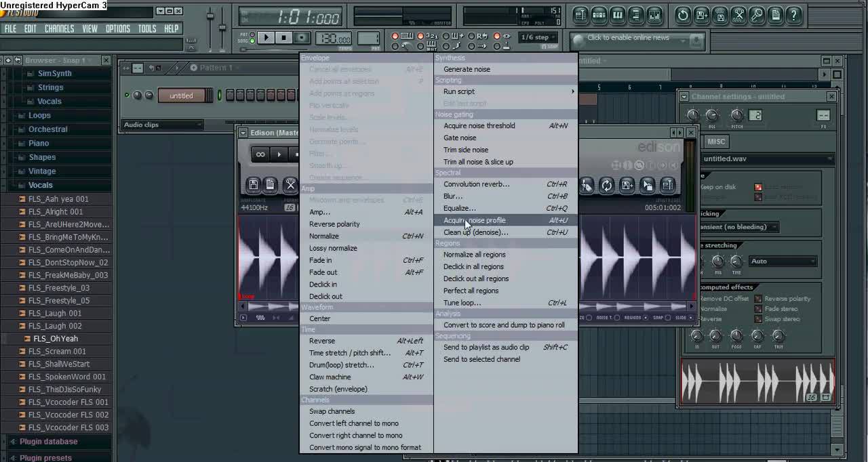Screen dimensions: 868x462
Task: Open Edison's tools wrench icon
Action: [290, 184]
